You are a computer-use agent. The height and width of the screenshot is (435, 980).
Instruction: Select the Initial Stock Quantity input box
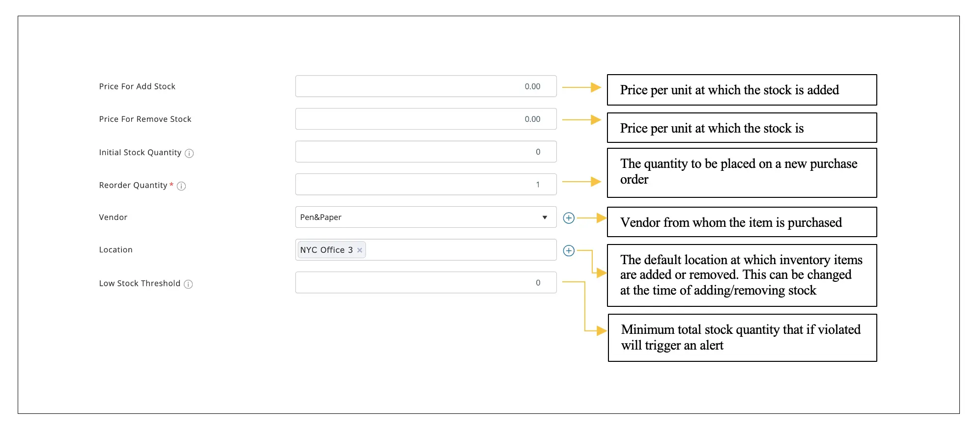(426, 152)
